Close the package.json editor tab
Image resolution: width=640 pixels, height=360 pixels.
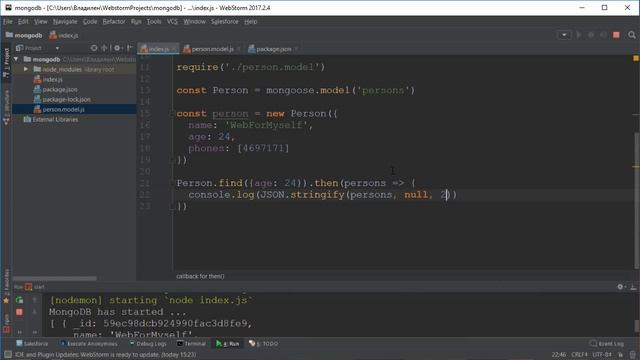[296, 49]
